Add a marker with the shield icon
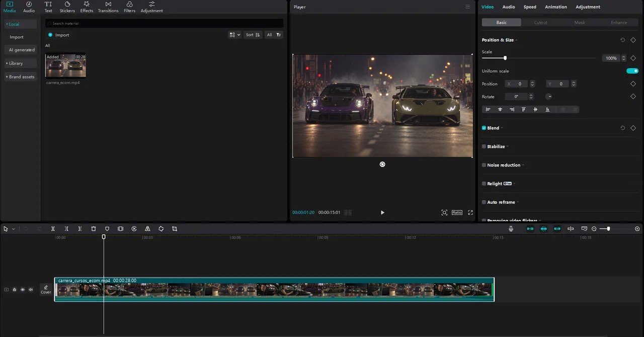Image resolution: width=644 pixels, height=337 pixels. 107,229
